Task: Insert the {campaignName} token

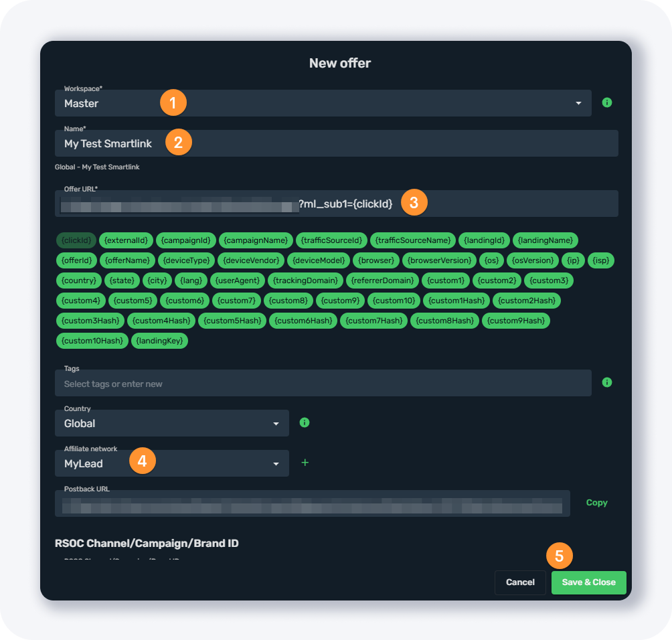Action: pos(256,240)
